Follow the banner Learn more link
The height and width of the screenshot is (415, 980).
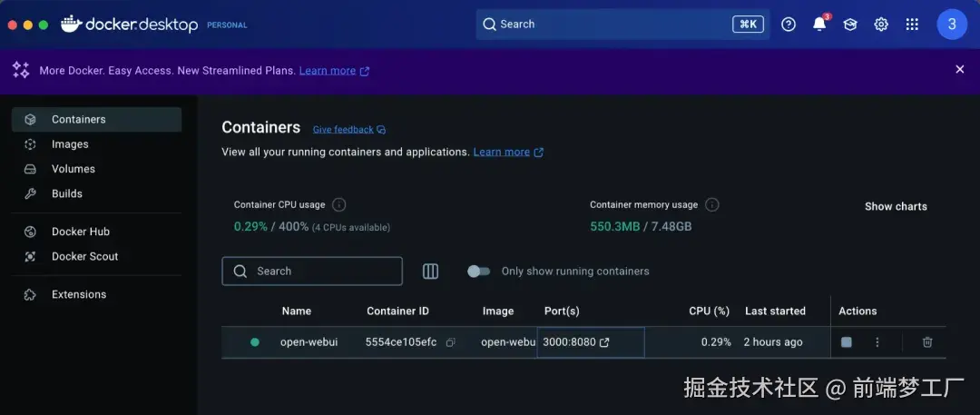coord(334,71)
